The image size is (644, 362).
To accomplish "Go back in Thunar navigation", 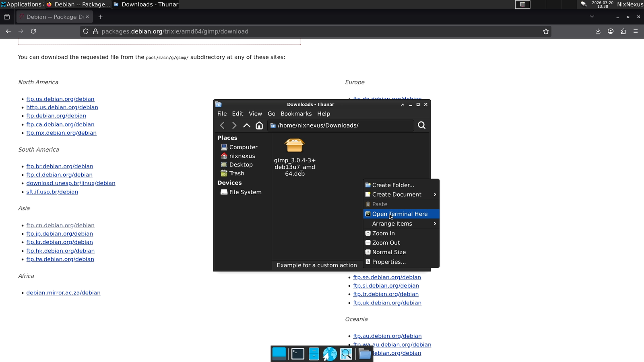I will coord(222,125).
